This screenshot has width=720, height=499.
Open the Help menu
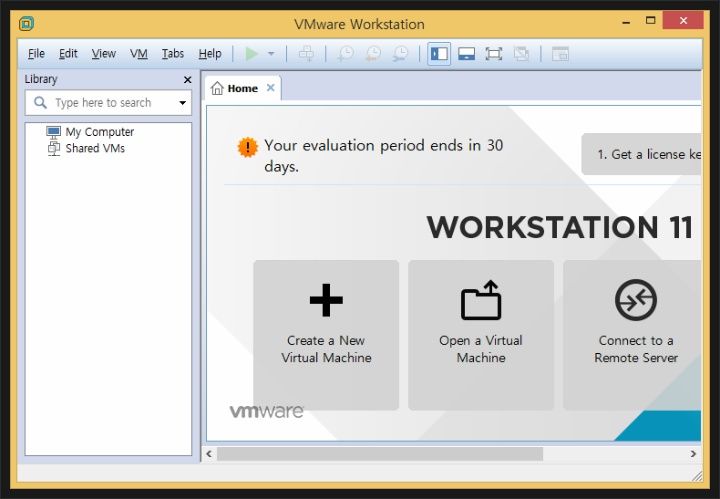[x=210, y=54]
